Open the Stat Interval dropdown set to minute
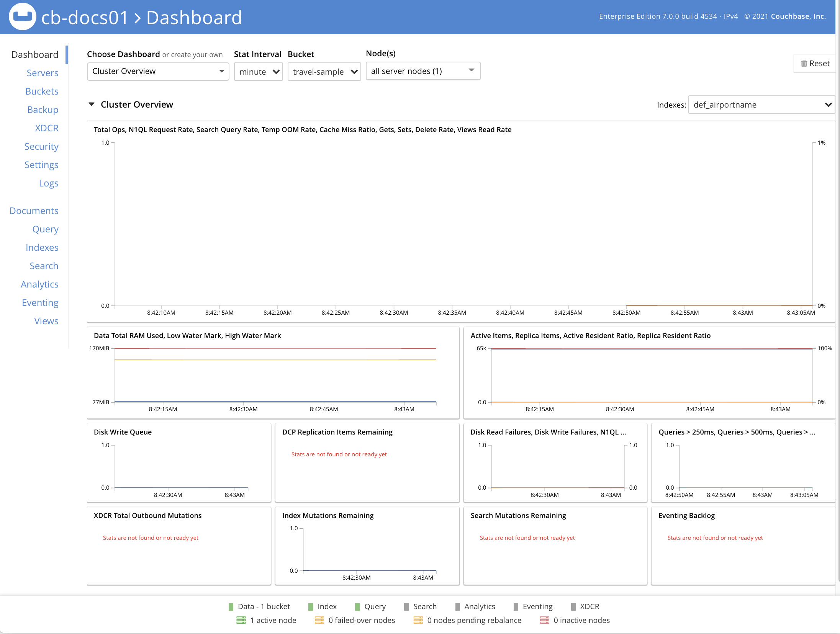The height and width of the screenshot is (634, 840). pos(258,71)
